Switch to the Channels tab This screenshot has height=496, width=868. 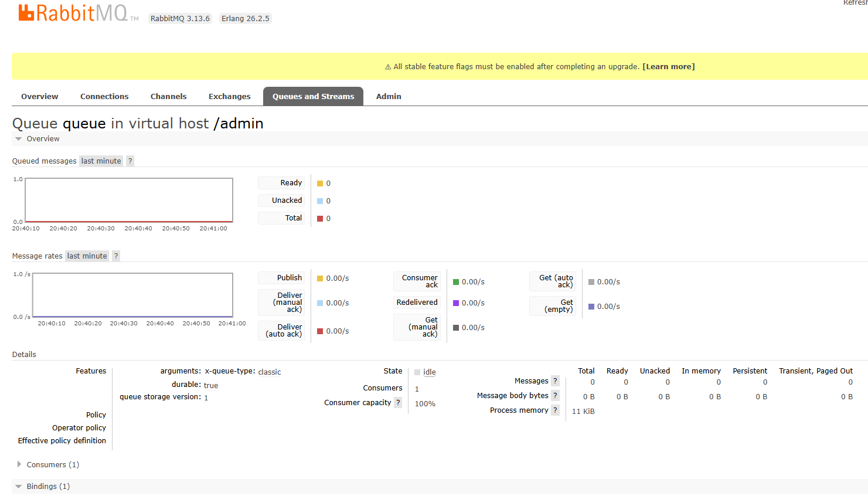coord(168,96)
